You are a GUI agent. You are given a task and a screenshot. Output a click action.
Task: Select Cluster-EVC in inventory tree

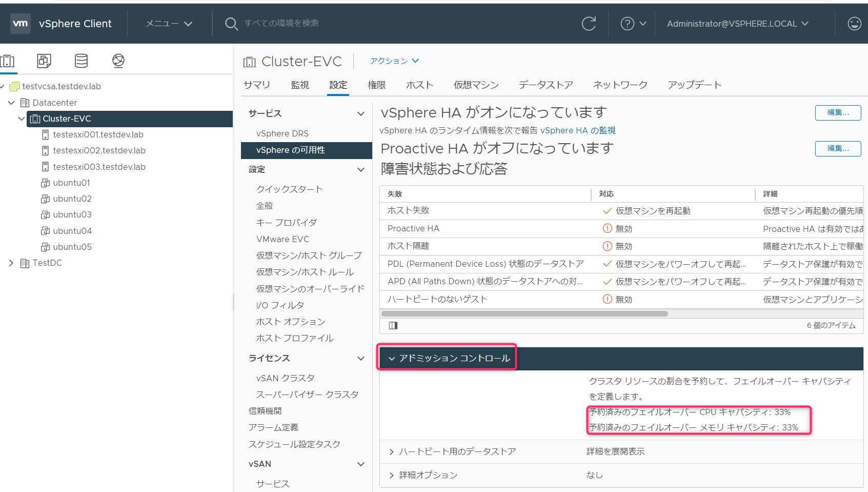(130, 119)
